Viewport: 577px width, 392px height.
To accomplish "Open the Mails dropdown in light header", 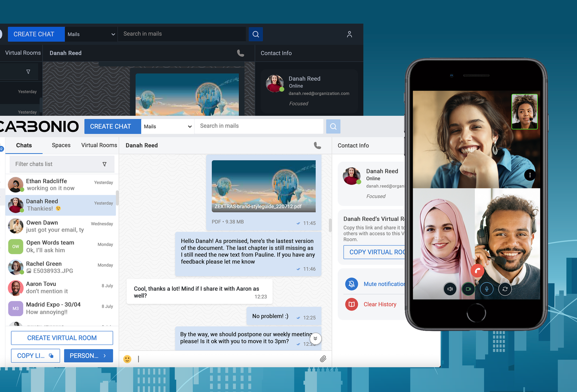I will 168,126.
